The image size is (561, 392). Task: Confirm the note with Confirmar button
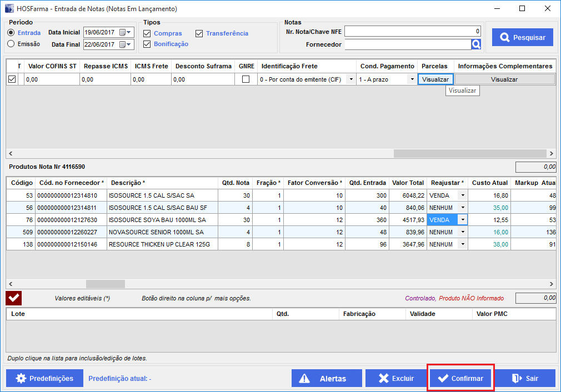point(460,379)
